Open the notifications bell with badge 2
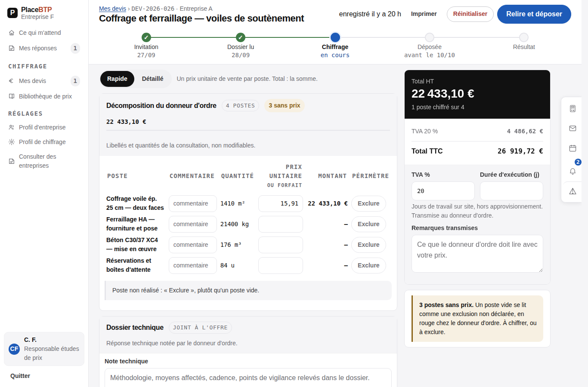588x387 pixels. pyautogui.click(x=573, y=171)
